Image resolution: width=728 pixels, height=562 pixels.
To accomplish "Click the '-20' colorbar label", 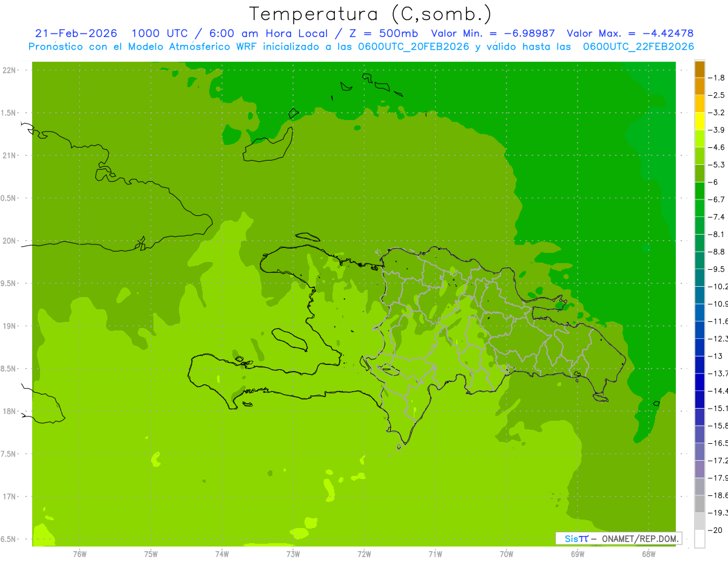I will click(716, 530).
